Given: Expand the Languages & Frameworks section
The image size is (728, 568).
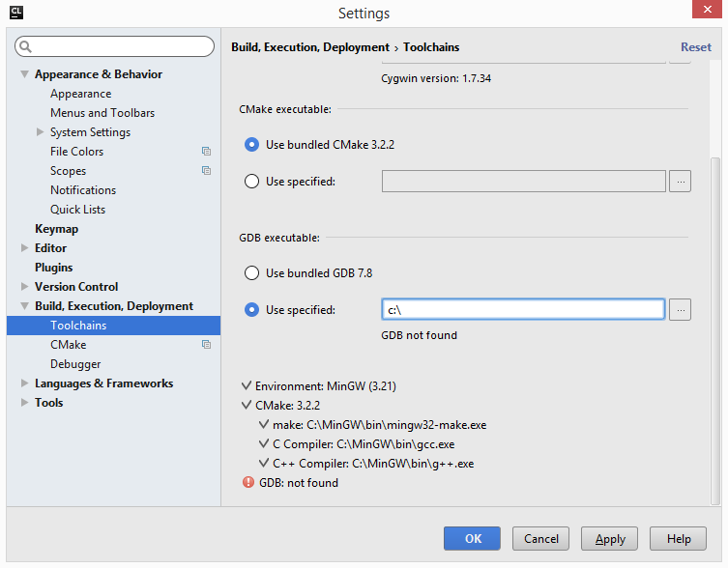Looking at the screenshot, I should [24, 383].
